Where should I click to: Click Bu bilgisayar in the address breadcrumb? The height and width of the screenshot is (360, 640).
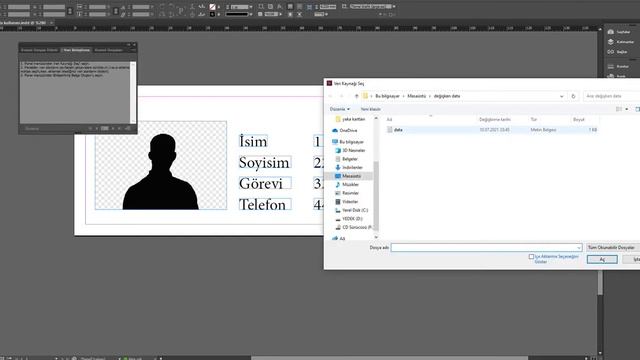tap(387, 96)
